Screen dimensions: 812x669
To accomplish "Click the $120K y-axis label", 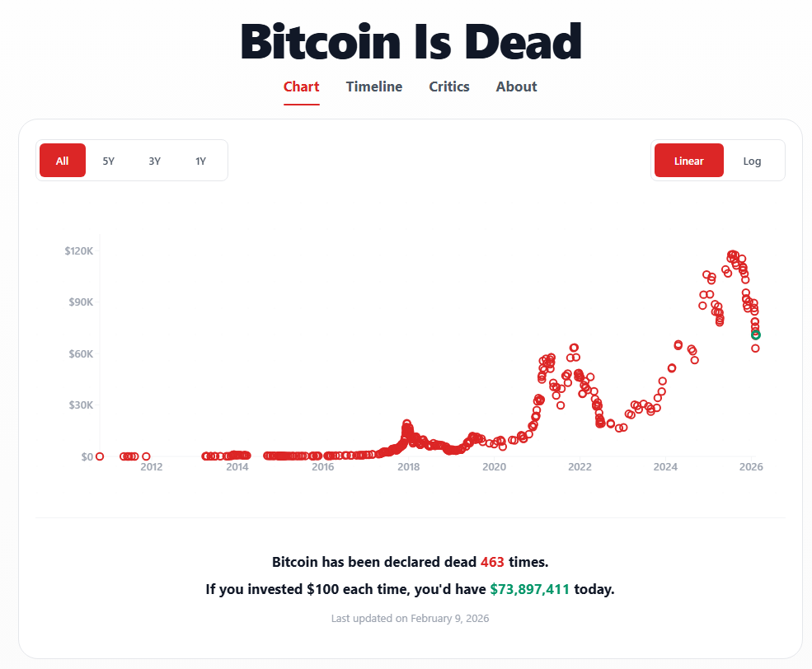I will point(79,250).
